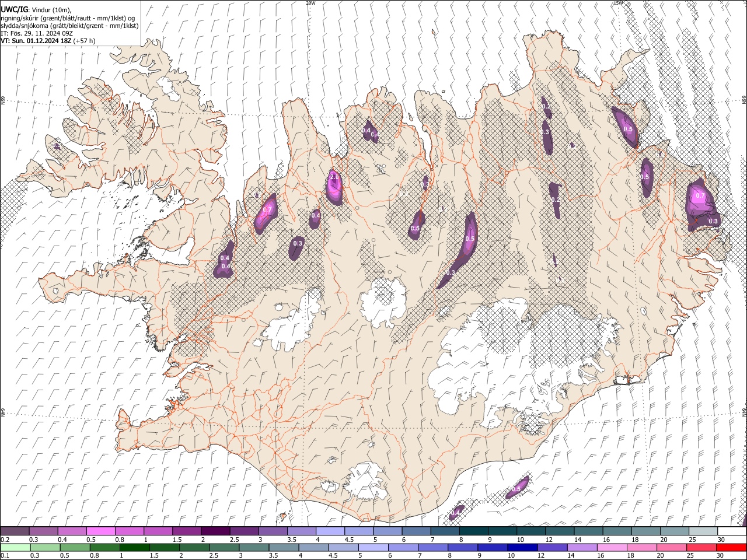Screen dimensions: 747x560
Task: Click the '0.2' precipitation value on the map
Action: click(x=556, y=199)
